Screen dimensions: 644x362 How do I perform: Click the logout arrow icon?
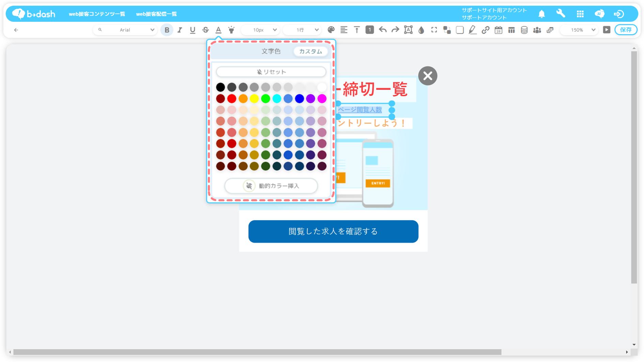pos(619,14)
